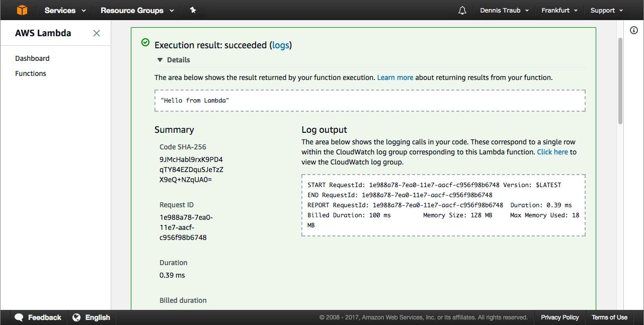Viewport: 644px width, 325px height.
Task: Expand the Resource Groups dropdown
Action: pyautogui.click(x=137, y=10)
